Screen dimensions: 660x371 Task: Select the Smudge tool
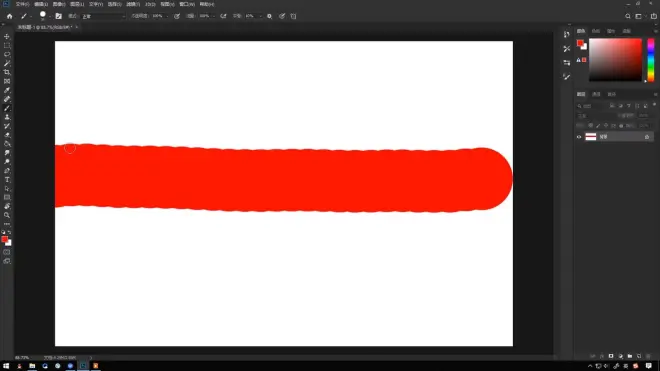pos(7,153)
